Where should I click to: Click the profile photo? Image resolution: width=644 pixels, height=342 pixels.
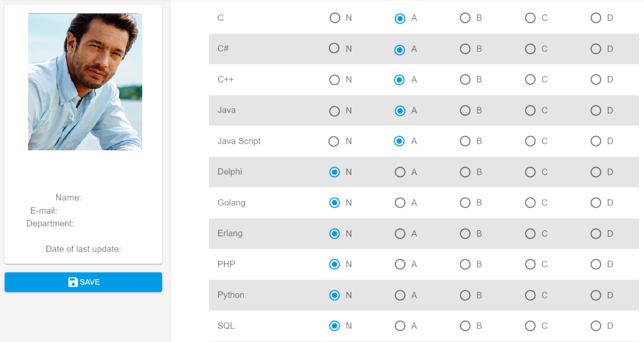85,82
